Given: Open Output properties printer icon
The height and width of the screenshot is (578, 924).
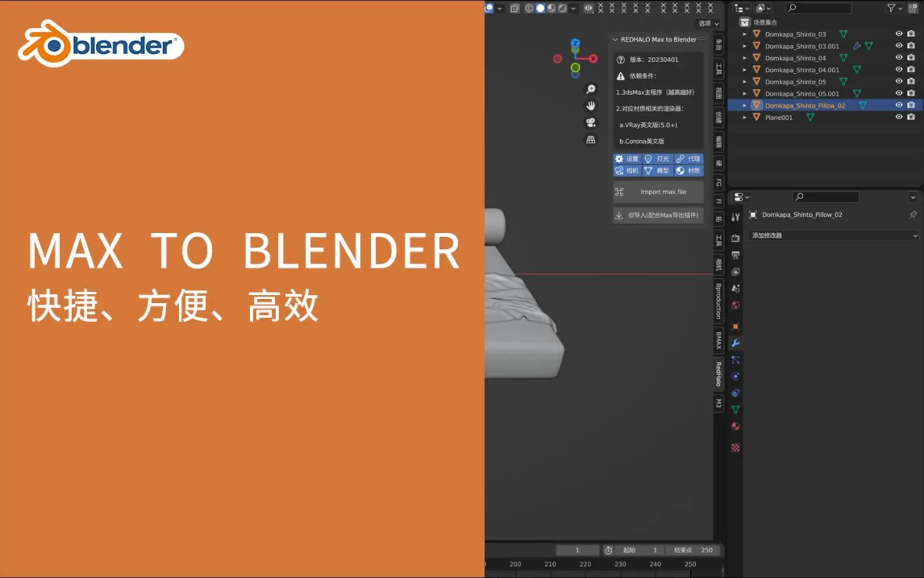Looking at the screenshot, I should [x=736, y=255].
